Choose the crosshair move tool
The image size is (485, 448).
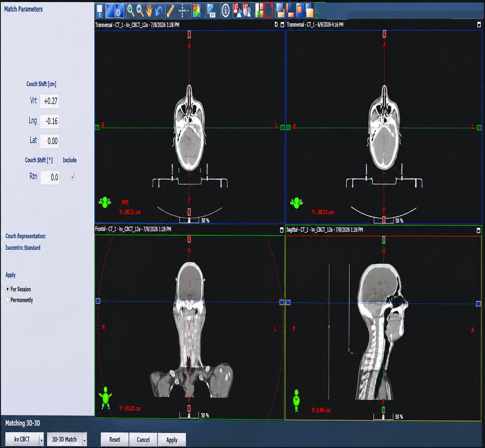pyautogui.click(x=182, y=11)
